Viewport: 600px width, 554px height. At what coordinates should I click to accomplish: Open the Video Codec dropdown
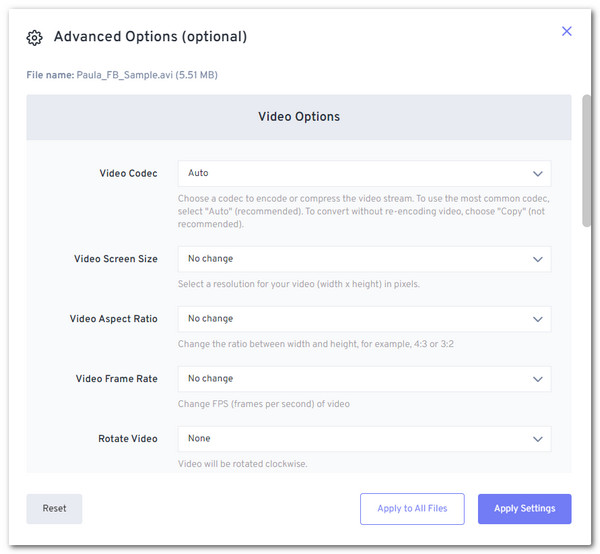coord(364,173)
